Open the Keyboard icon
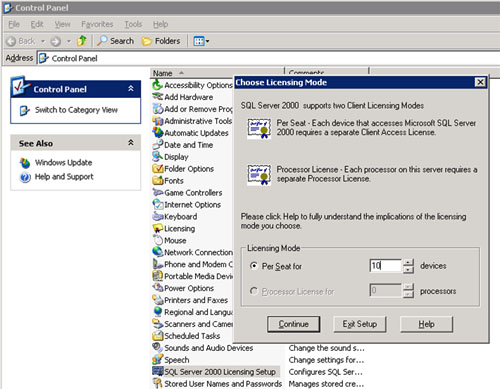Viewport: 500px width, 389px height. click(x=157, y=216)
